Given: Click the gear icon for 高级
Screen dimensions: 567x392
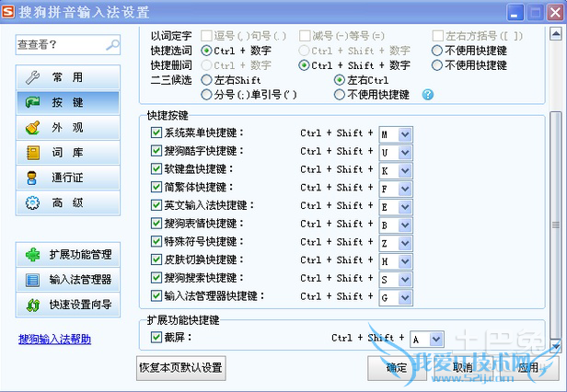Looking at the screenshot, I should tap(32, 202).
